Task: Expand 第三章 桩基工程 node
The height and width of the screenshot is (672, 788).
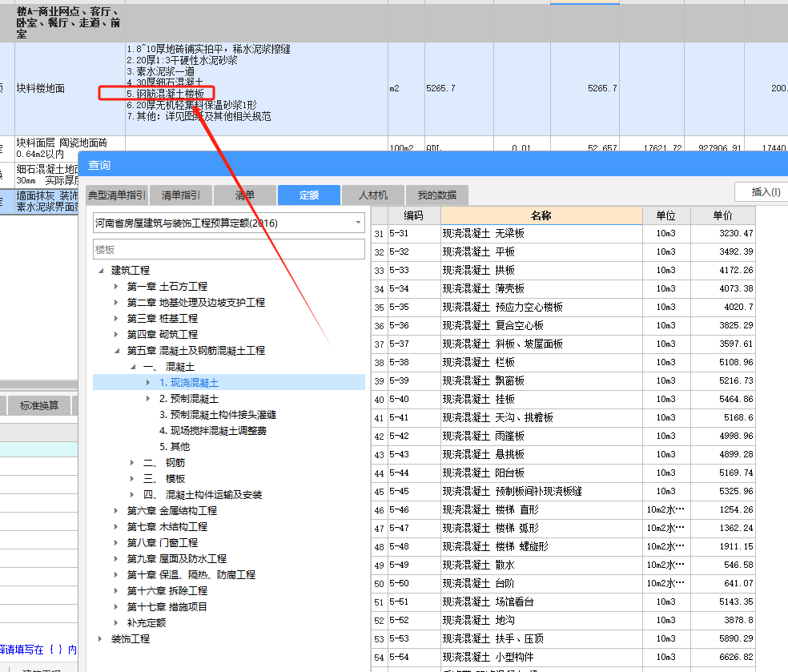Action: [116, 319]
